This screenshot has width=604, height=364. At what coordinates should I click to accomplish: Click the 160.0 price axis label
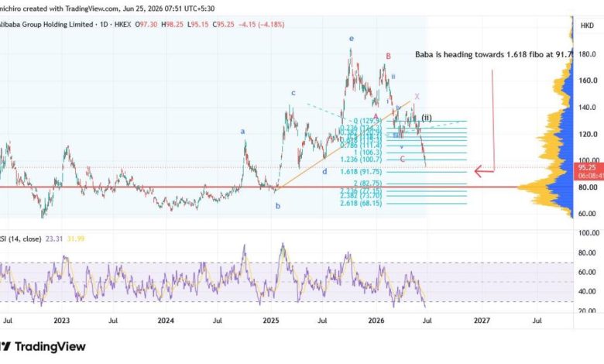[x=589, y=81]
